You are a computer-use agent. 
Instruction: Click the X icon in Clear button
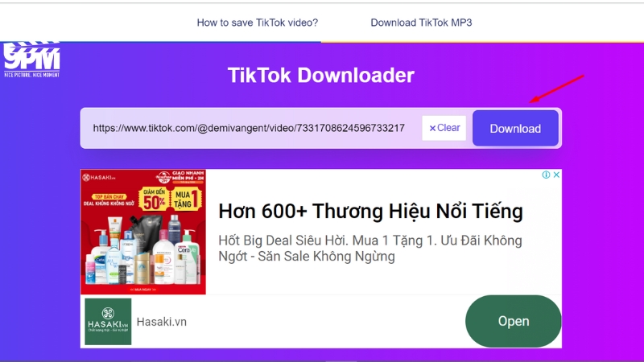coord(432,129)
